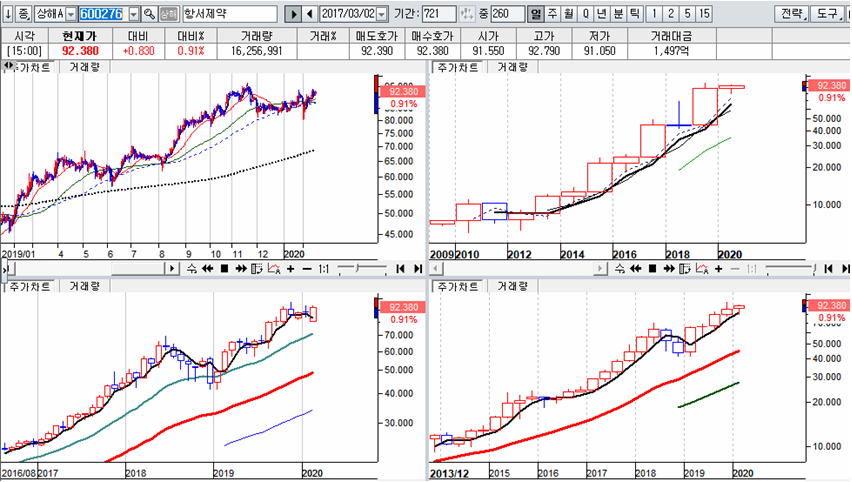Click top-left chart's 수 adjust icon
Viewport: 852px width, 482px height.
(191, 268)
